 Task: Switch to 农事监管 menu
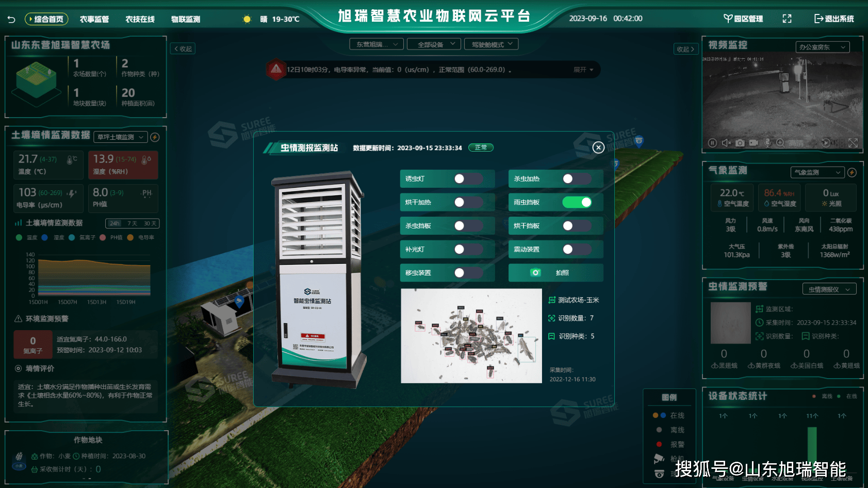pos(94,19)
